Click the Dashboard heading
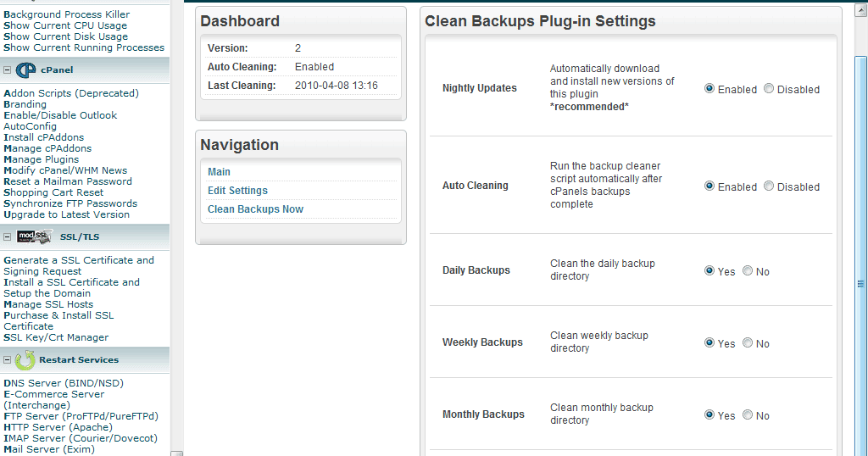868x456 pixels. [x=240, y=21]
